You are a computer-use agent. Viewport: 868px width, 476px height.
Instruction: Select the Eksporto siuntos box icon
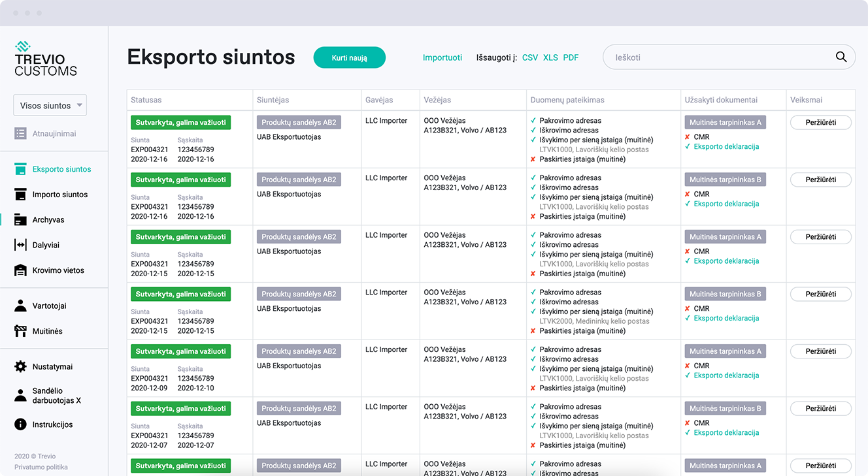point(20,169)
